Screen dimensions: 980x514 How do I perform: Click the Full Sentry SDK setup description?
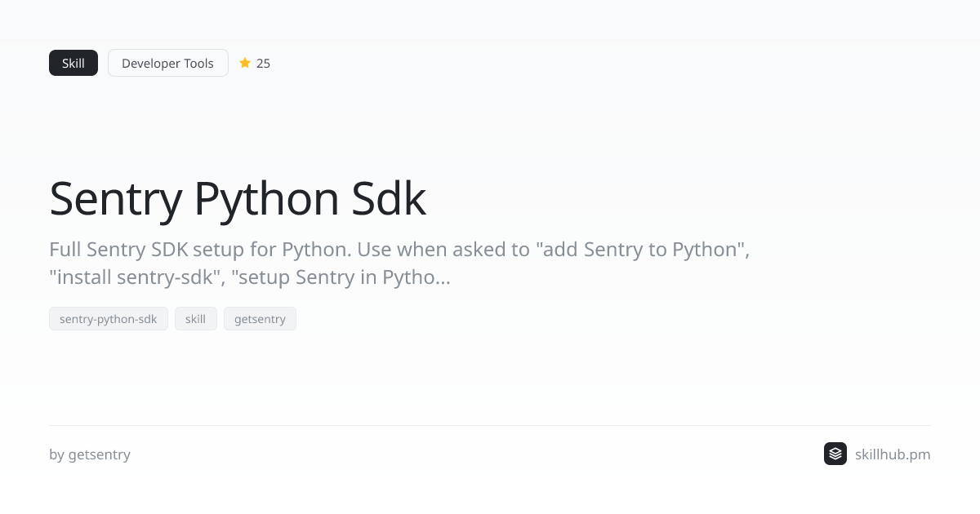(x=399, y=263)
